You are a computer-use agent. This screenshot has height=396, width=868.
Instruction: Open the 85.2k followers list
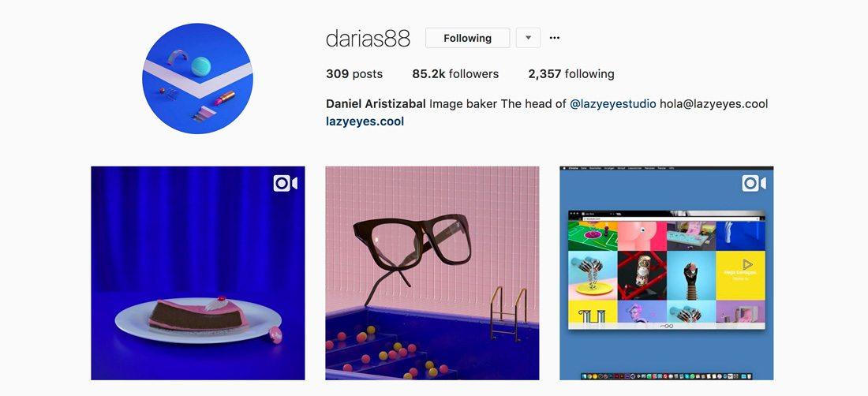pyautogui.click(x=455, y=74)
